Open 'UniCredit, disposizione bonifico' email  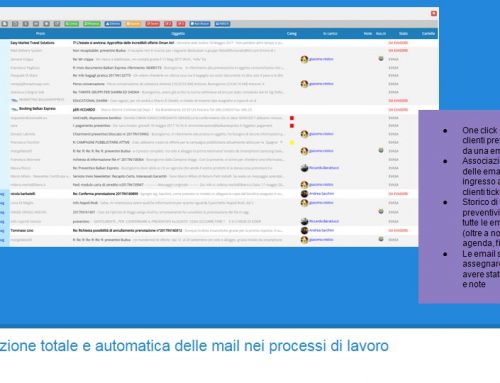[97, 118]
